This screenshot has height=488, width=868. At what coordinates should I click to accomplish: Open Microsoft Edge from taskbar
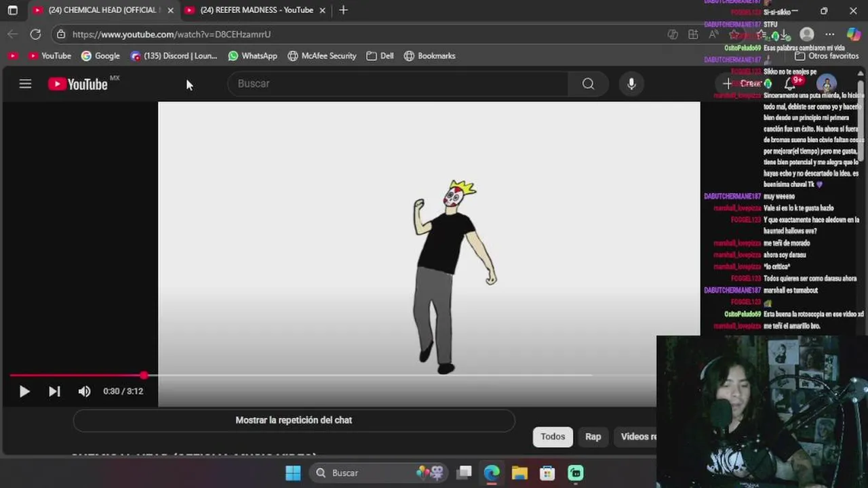(492, 473)
